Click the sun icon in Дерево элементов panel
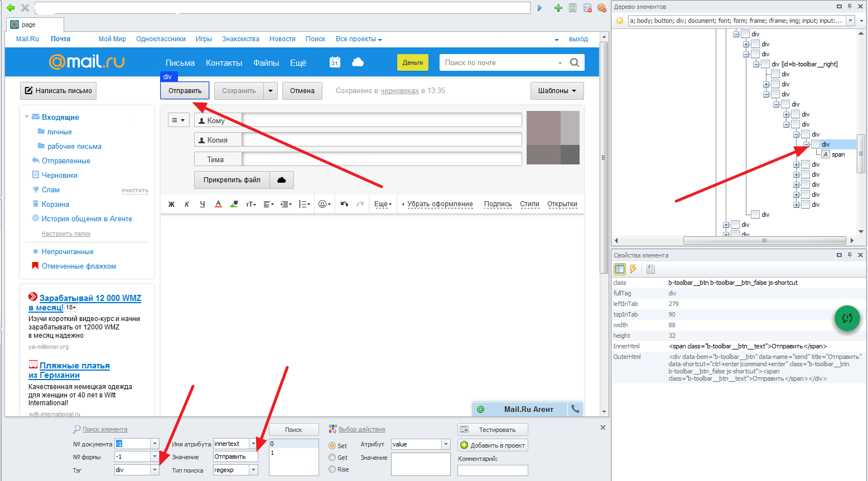The image size is (868, 481). (x=619, y=21)
